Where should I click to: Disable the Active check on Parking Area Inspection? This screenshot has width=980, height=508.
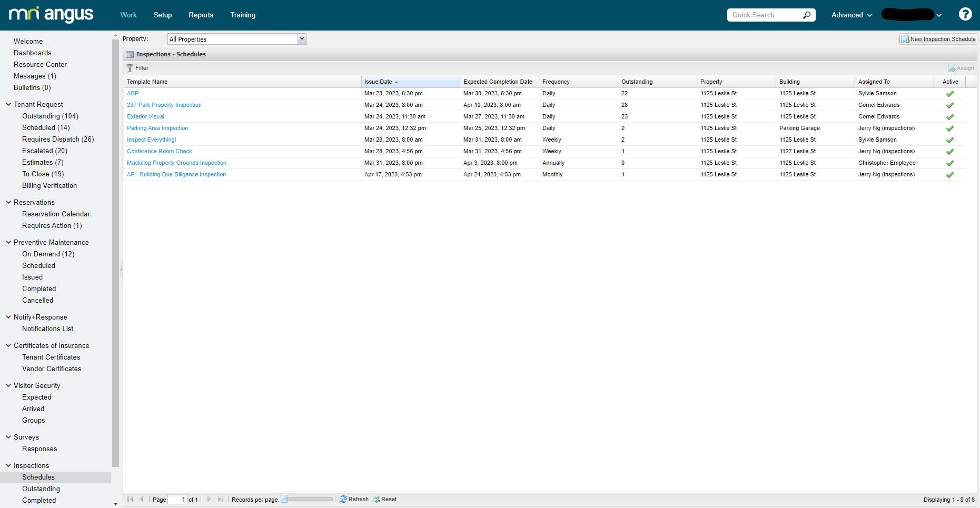tap(950, 128)
